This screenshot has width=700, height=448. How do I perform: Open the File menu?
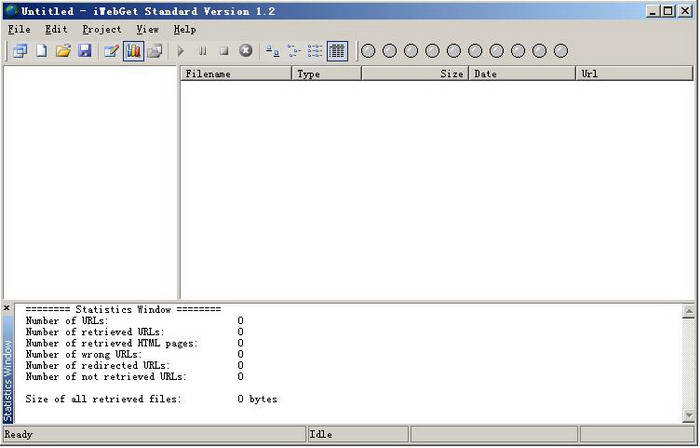(19, 29)
